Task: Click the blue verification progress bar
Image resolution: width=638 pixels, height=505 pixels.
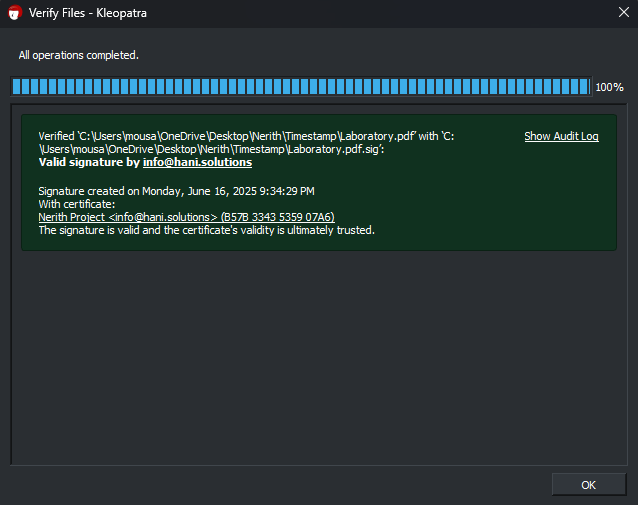Action: tap(300, 87)
